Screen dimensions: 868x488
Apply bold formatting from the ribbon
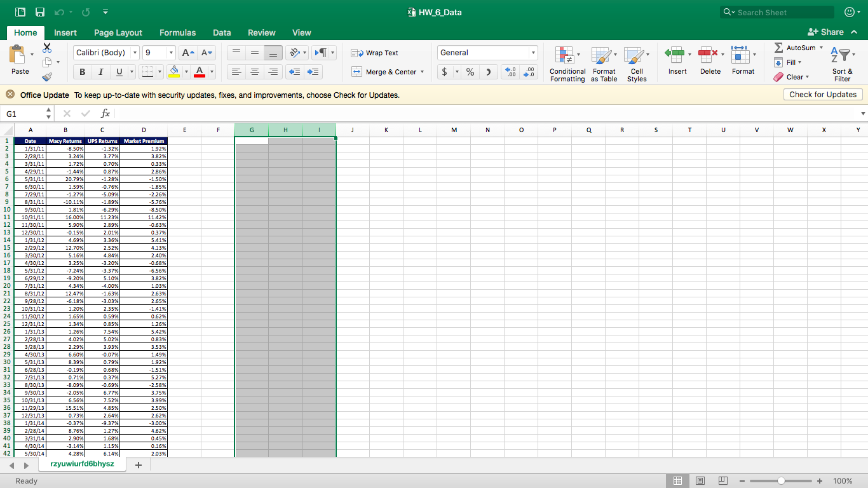click(x=82, y=72)
